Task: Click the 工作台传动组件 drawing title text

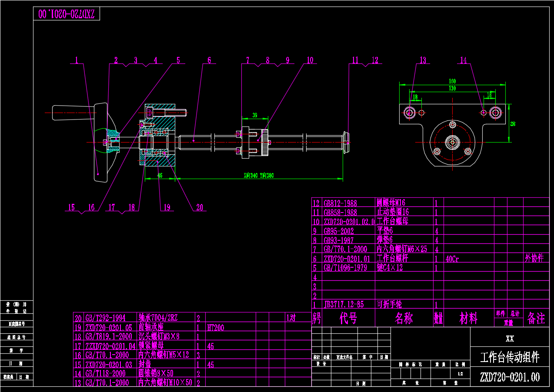Action: coord(510,357)
